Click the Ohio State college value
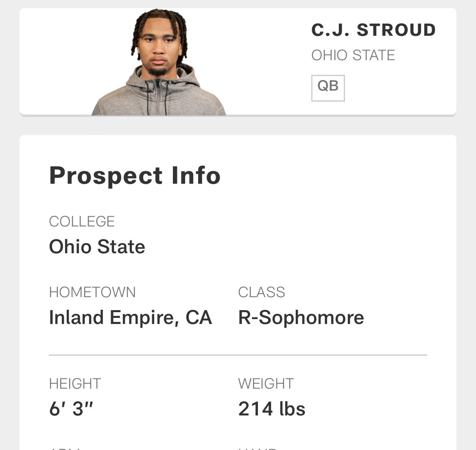The height and width of the screenshot is (450, 476). pyautogui.click(x=97, y=246)
